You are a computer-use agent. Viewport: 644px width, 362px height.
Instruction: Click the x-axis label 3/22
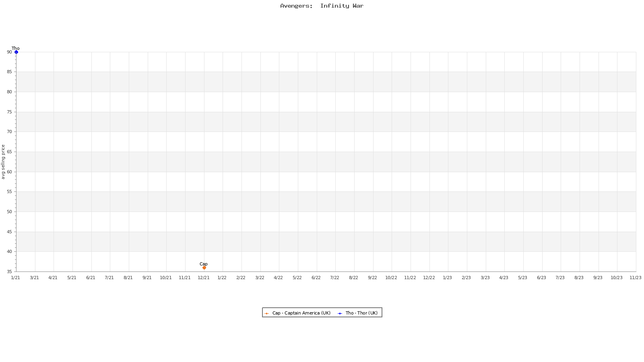tap(260, 278)
